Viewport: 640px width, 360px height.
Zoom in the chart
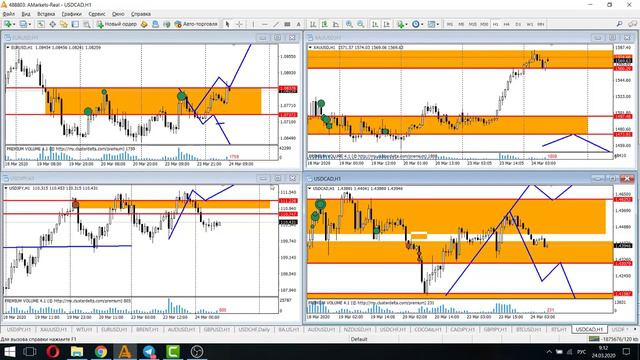click(349, 24)
